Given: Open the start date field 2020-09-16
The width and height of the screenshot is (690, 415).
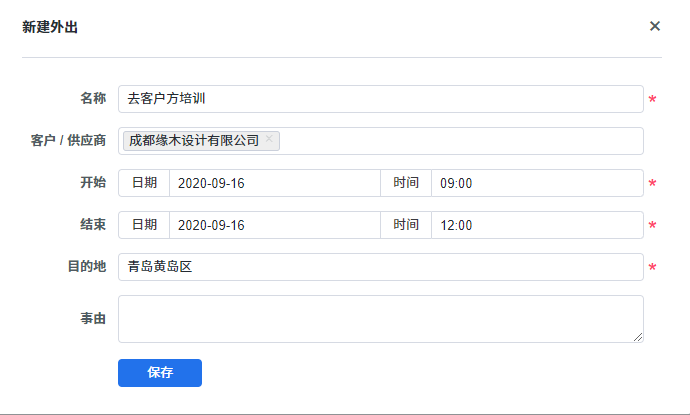Looking at the screenshot, I should click(274, 183).
